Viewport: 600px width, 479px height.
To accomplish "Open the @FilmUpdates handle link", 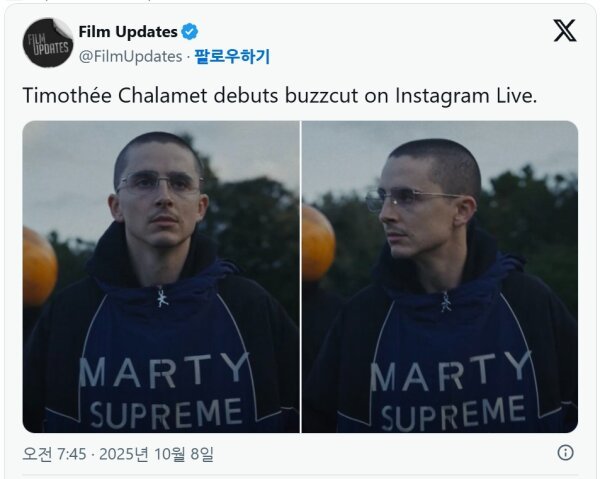I will coord(130,57).
